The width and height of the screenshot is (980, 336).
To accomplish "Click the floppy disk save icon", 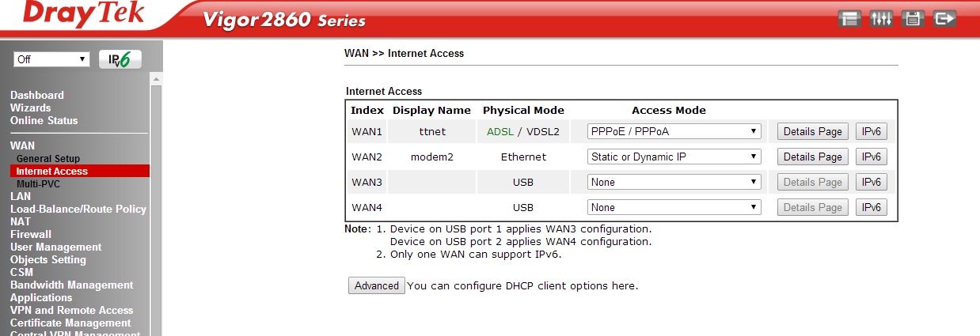I will [913, 19].
